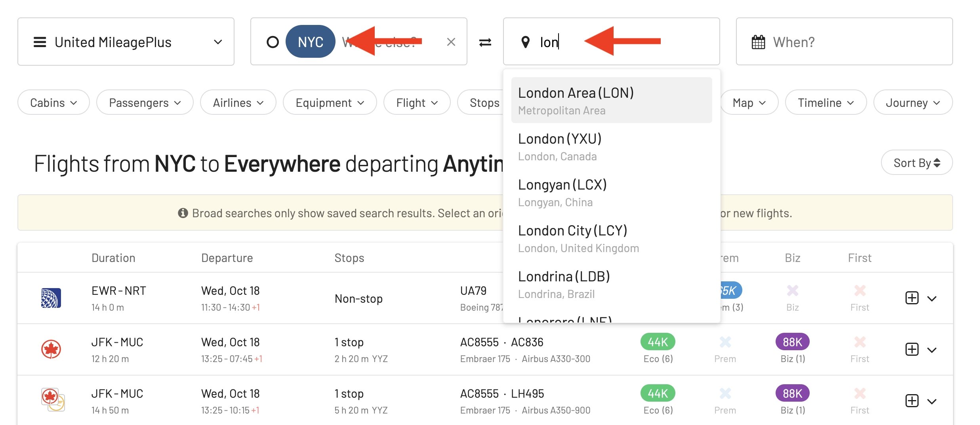Pick Londrina (LDB) Brazil suggestion
This screenshot has width=980, height=425.
[x=612, y=284]
